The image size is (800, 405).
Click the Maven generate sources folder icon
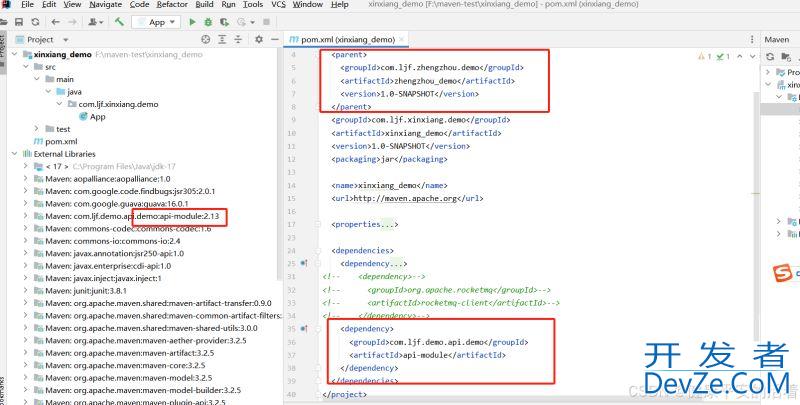tap(786, 57)
